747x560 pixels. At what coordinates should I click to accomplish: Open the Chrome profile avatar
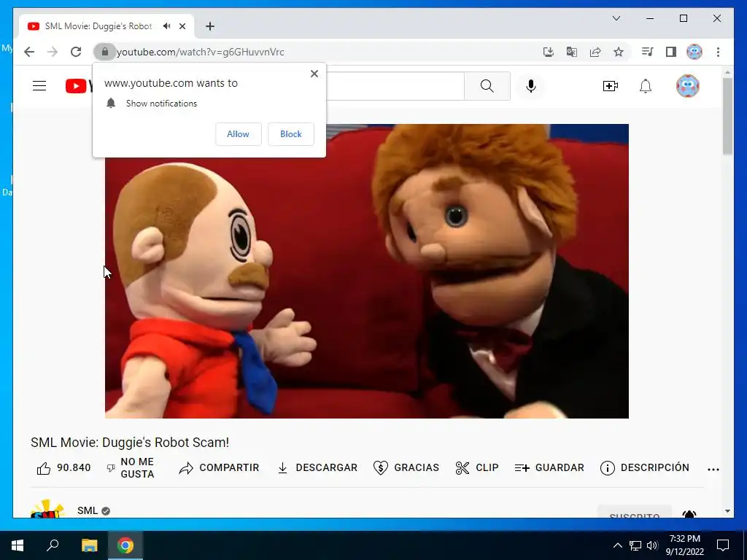click(694, 52)
